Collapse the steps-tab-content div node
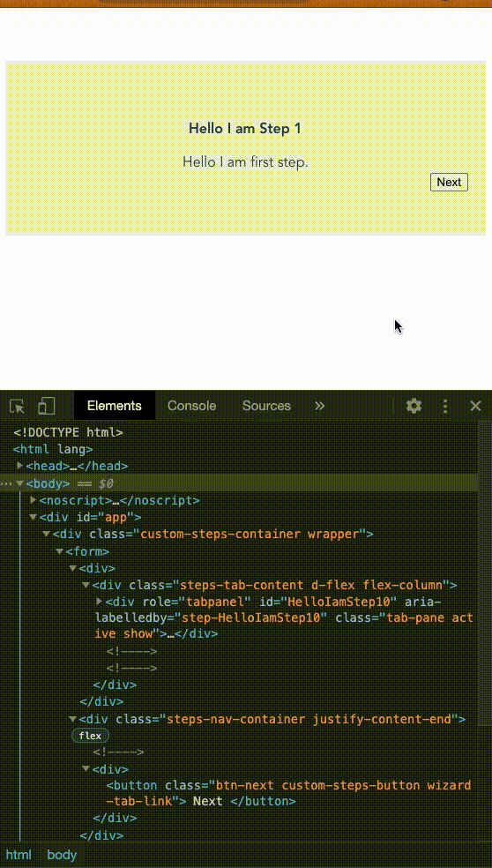Viewport: 492px width, 868px height. coord(86,585)
